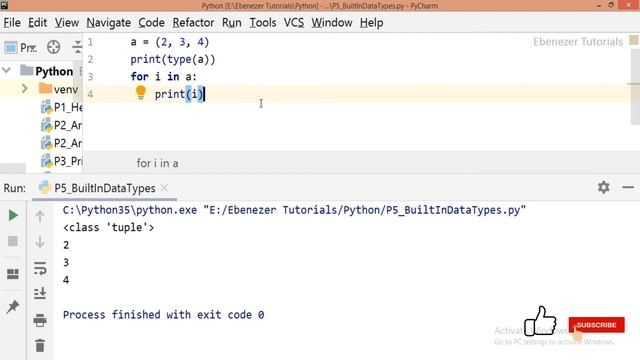Click 'Process finished with exit code 0' text
The width and height of the screenshot is (640, 360).
[163, 315]
